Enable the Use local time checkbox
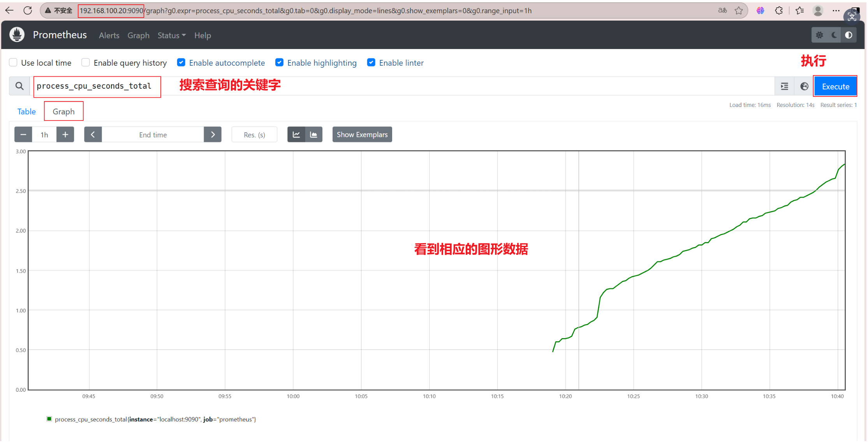 coord(13,63)
